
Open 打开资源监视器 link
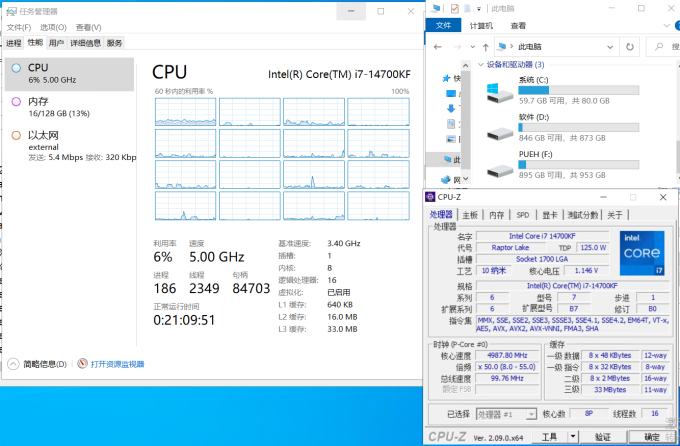(x=117, y=364)
